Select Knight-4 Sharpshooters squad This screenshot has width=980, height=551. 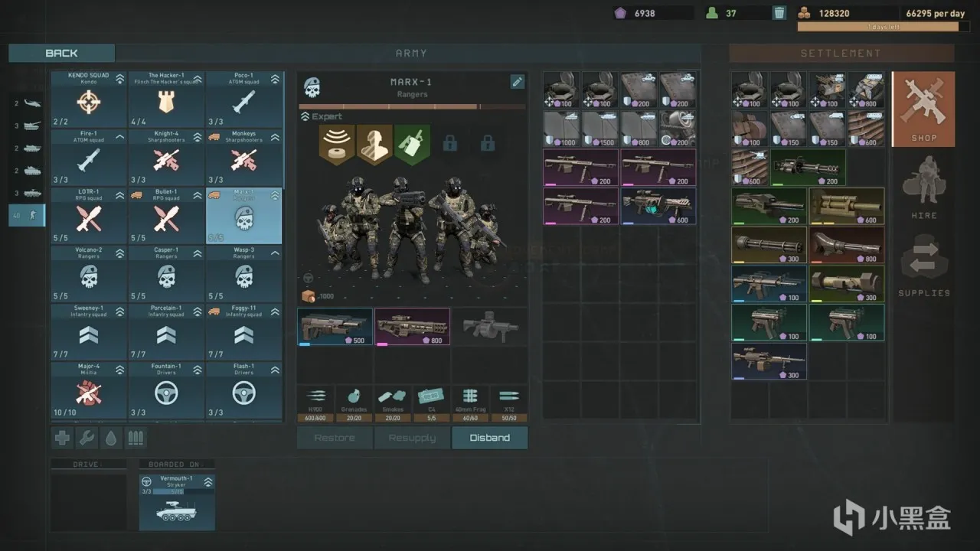click(x=166, y=158)
